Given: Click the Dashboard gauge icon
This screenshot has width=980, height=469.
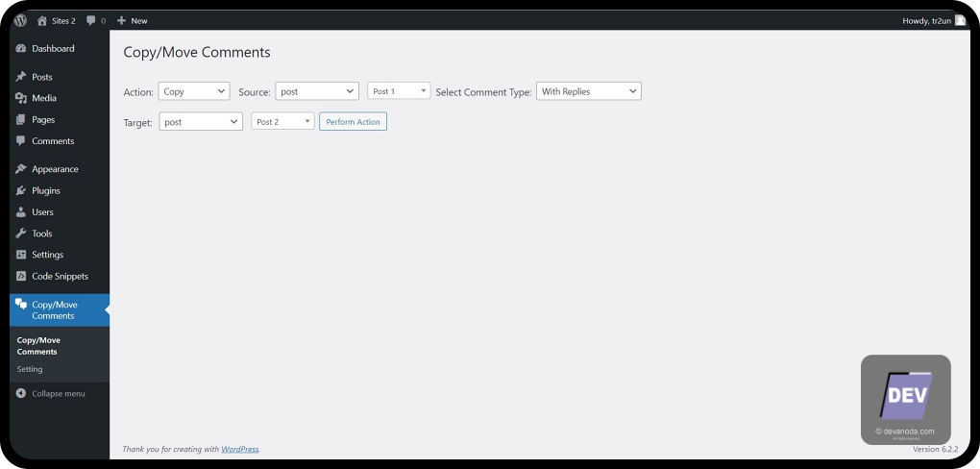Looking at the screenshot, I should 20,48.
